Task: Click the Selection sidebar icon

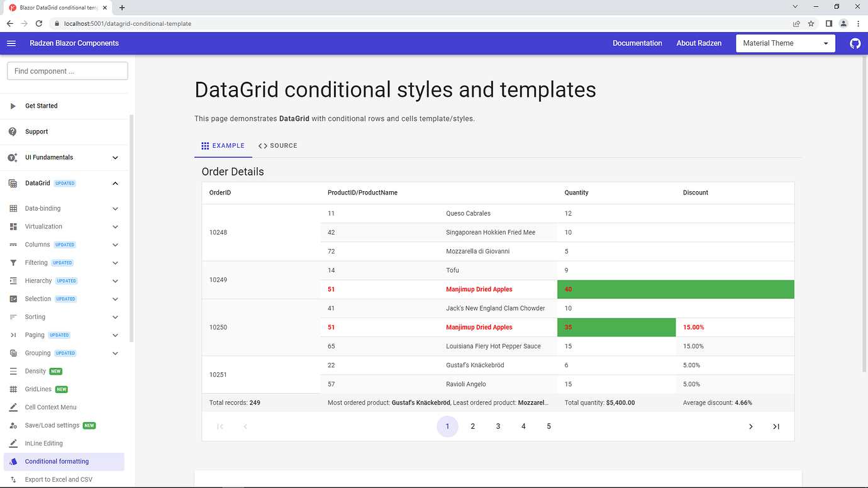Action: coord(13,299)
